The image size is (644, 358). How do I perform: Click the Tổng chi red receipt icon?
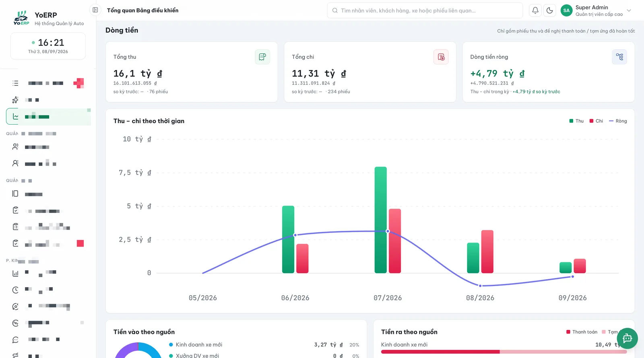pyautogui.click(x=441, y=57)
